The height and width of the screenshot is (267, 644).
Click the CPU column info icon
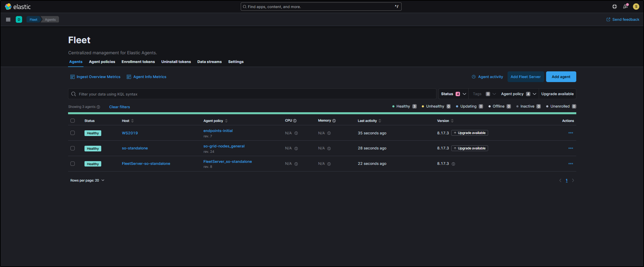[295, 121]
